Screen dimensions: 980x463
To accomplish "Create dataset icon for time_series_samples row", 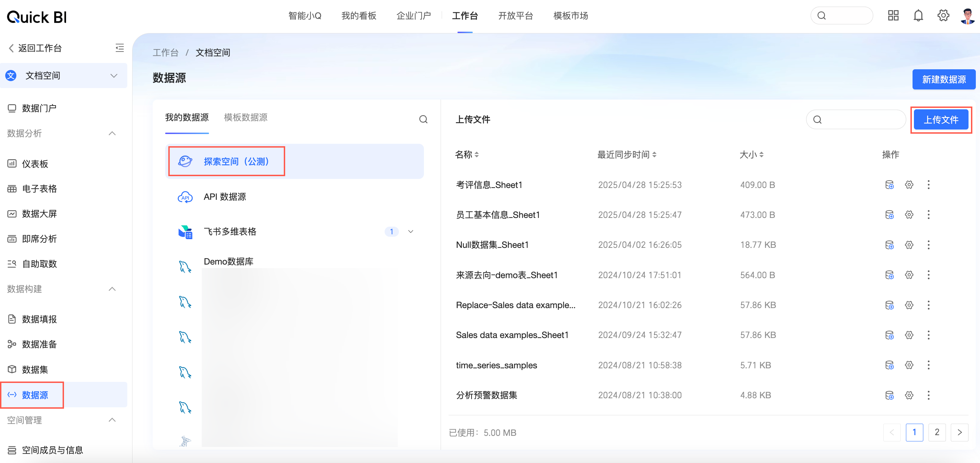I will coord(889,365).
